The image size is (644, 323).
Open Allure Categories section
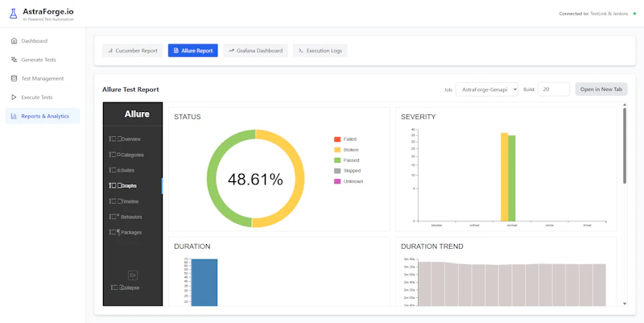coord(133,155)
